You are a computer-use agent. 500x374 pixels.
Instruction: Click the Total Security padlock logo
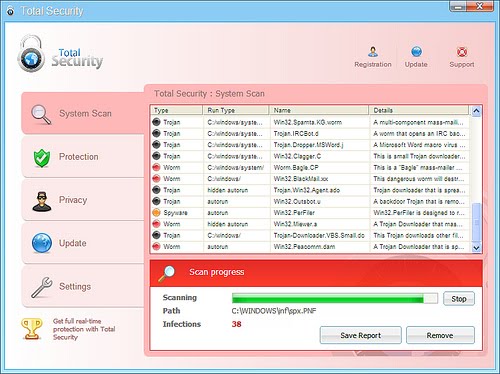(x=31, y=54)
